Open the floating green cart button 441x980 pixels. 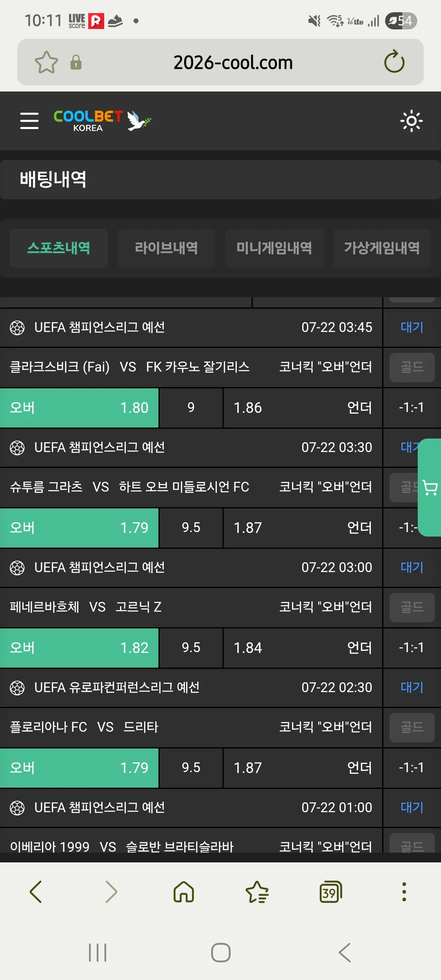tap(430, 488)
